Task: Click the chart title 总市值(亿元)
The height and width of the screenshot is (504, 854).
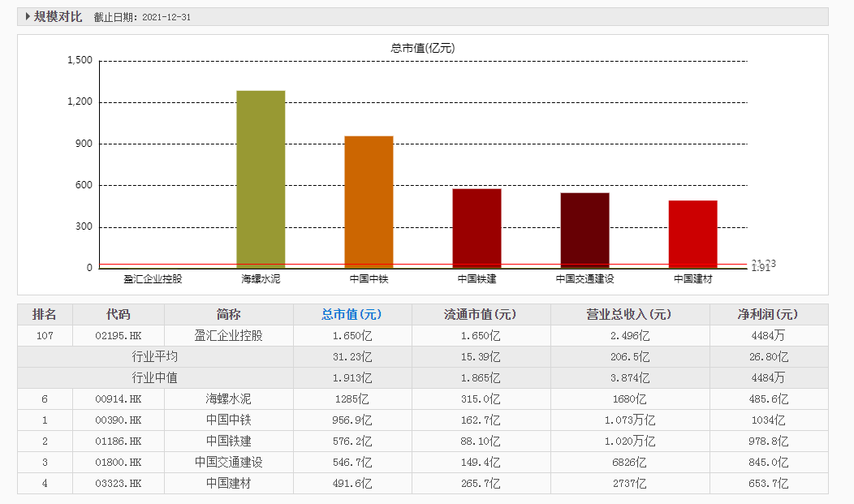Action: click(423, 48)
